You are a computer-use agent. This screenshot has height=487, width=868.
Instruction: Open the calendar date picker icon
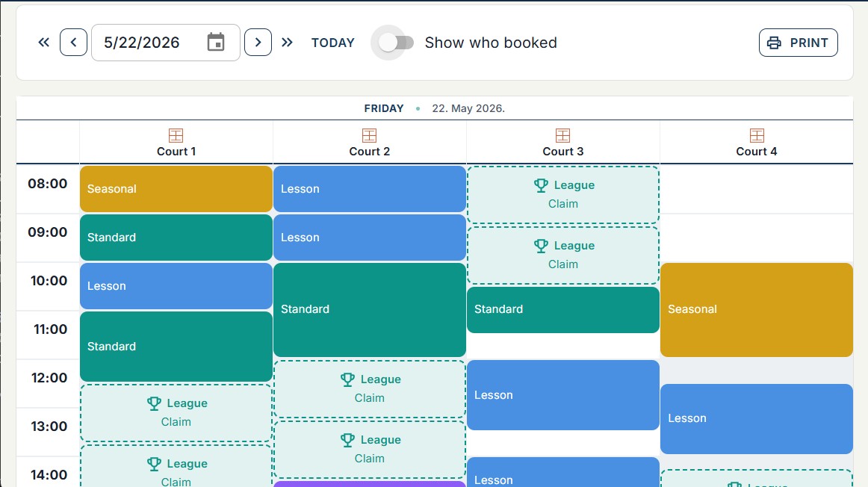click(216, 42)
